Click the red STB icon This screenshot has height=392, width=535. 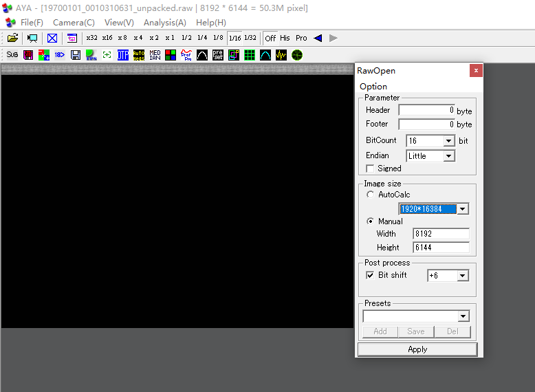click(x=28, y=55)
